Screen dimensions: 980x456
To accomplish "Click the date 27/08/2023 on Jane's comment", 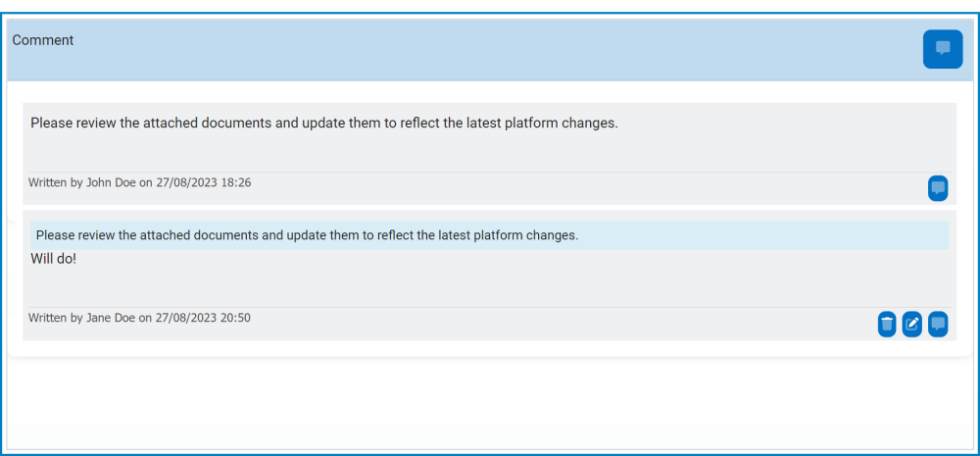I will [x=186, y=318].
